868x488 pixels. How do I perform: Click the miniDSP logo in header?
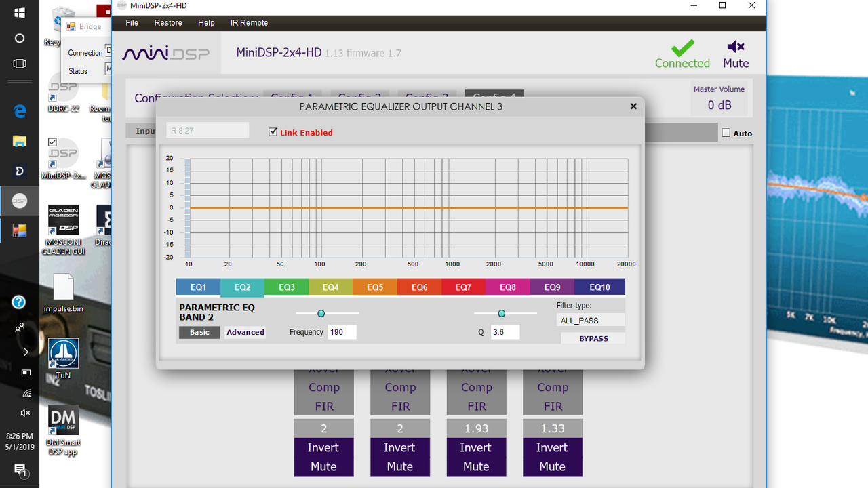166,54
